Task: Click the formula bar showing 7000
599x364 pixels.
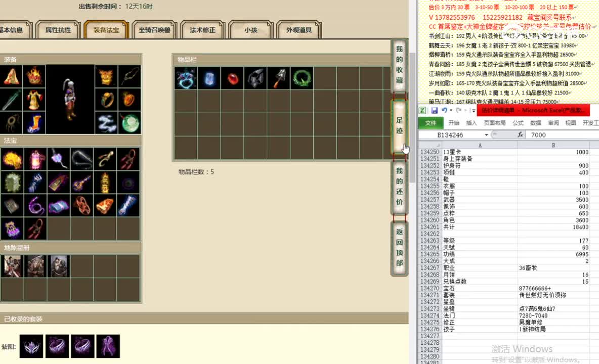Action: pyautogui.click(x=563, y=134)
